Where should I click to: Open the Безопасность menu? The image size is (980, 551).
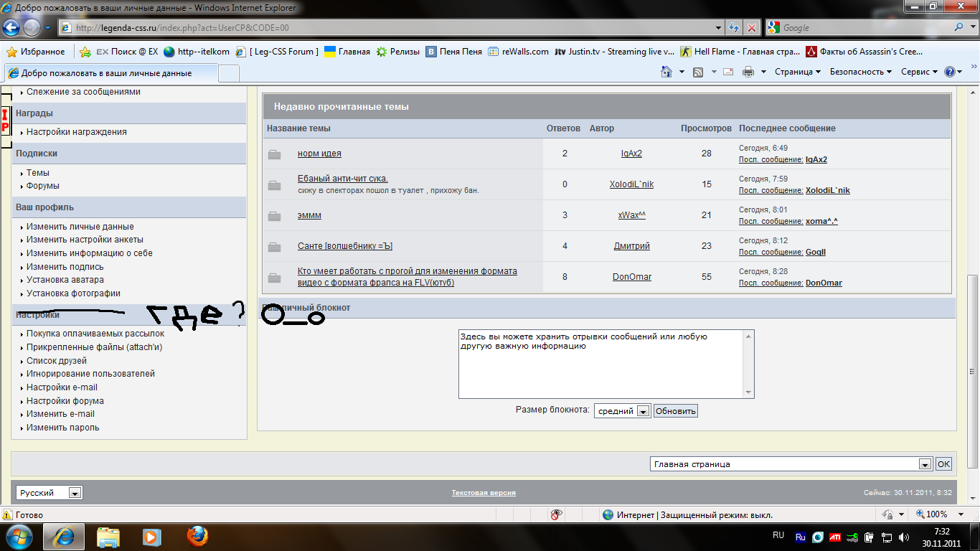pos(861,72)
